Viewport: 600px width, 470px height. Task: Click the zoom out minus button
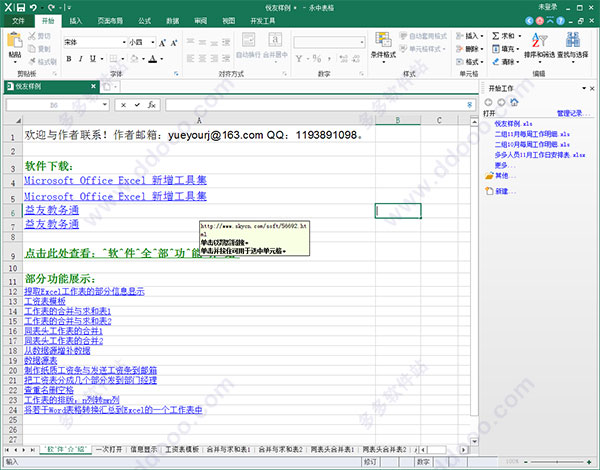point(526,462)
